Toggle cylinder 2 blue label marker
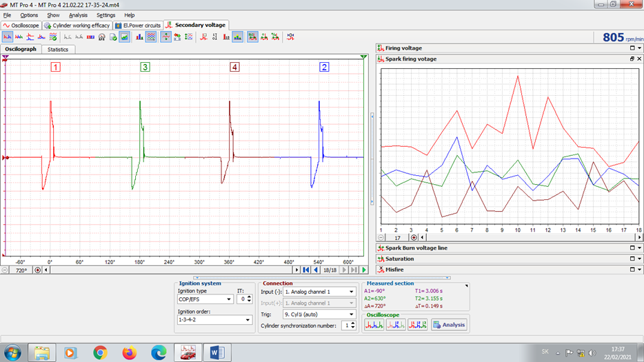 click(x=324, y=67)
